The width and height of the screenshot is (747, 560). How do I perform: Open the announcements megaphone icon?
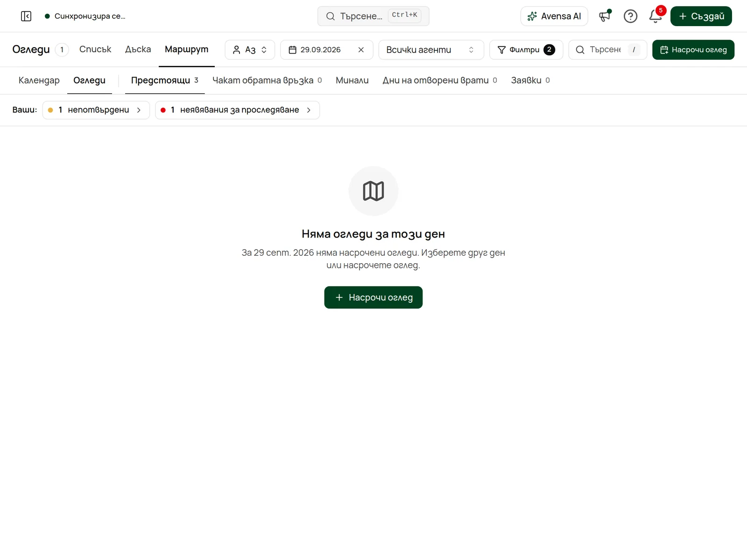[605, 16]
